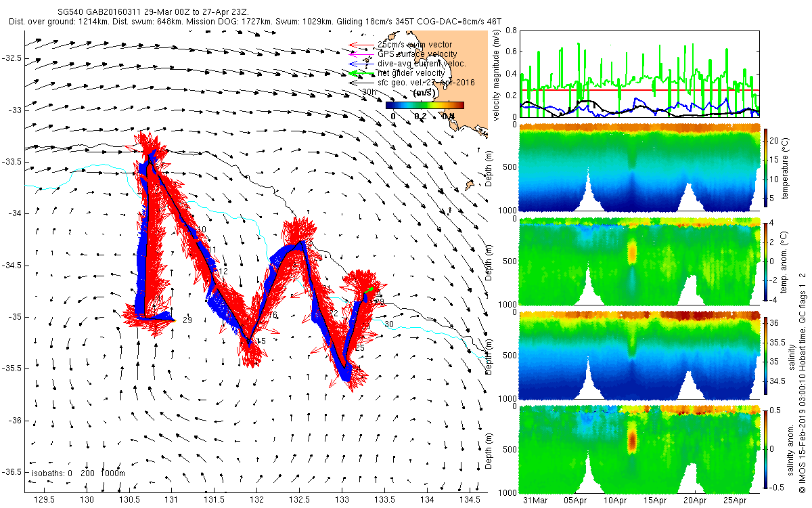Click the red swim vector legend arrow
This screenshot has height=508, width=812.
click(x=360, y=45)
